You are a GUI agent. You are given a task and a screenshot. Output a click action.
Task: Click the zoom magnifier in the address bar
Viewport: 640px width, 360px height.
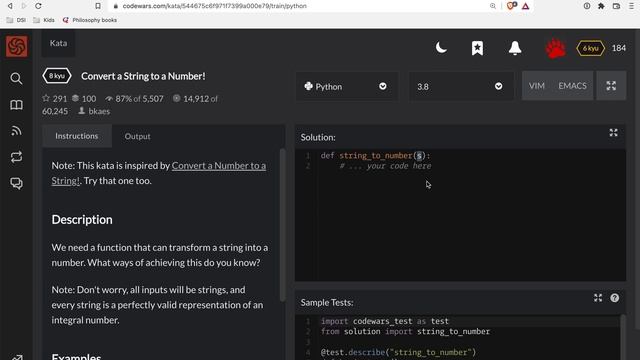493,6
